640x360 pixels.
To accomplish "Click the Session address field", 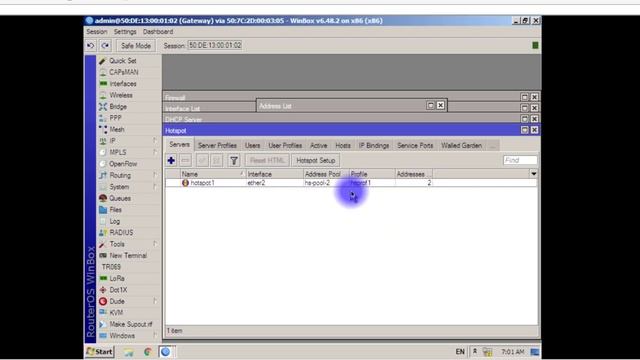I will [215, 45].
